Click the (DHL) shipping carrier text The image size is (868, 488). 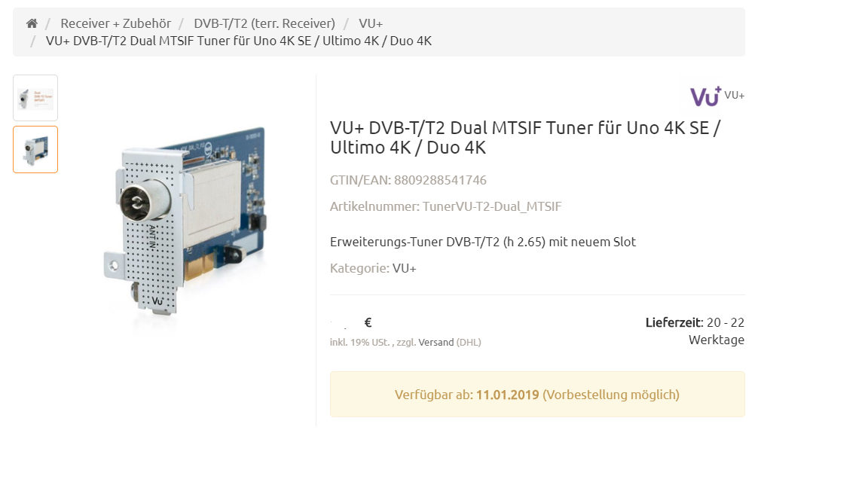(x=469, y=343)
